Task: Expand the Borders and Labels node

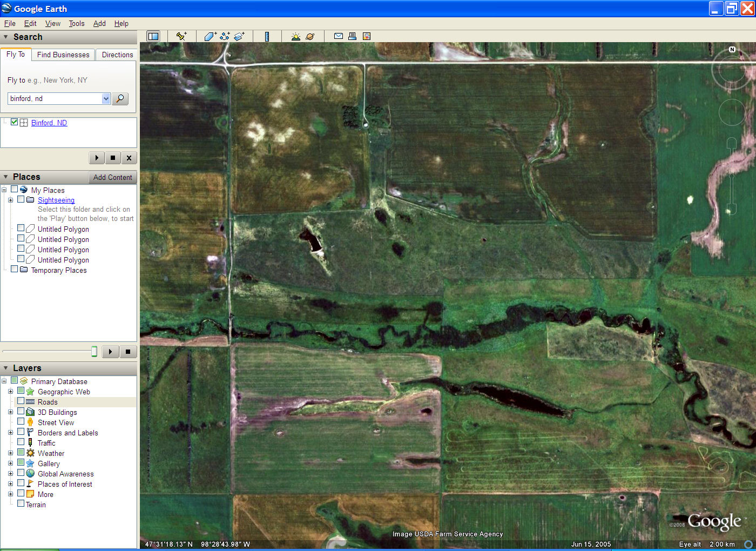Action: 10,432
